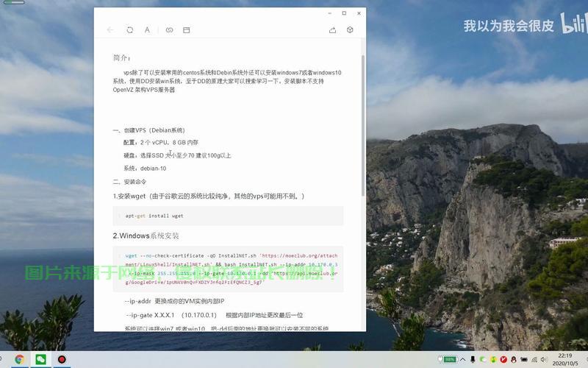The width and height of the screenshot is (588, 368).
Task: Click the wget --no-check-certificate code block
Action: 228,269
